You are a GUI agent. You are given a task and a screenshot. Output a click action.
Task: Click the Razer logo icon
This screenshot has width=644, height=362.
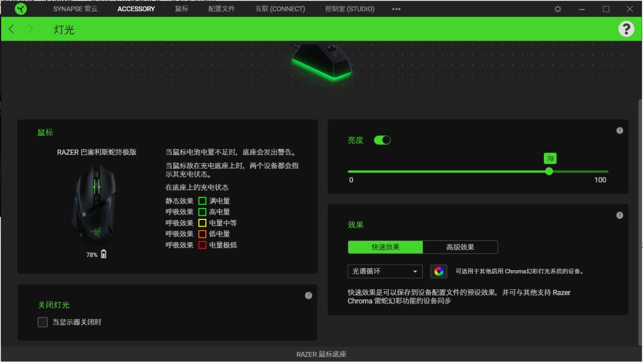pos(20,8)
